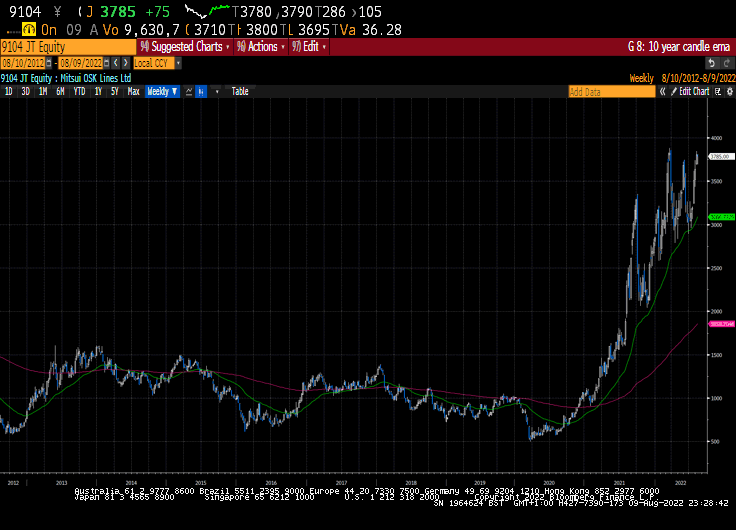736x530 pixels.
Task: Click the 2500 price axis label
Action: pos(717,268)
